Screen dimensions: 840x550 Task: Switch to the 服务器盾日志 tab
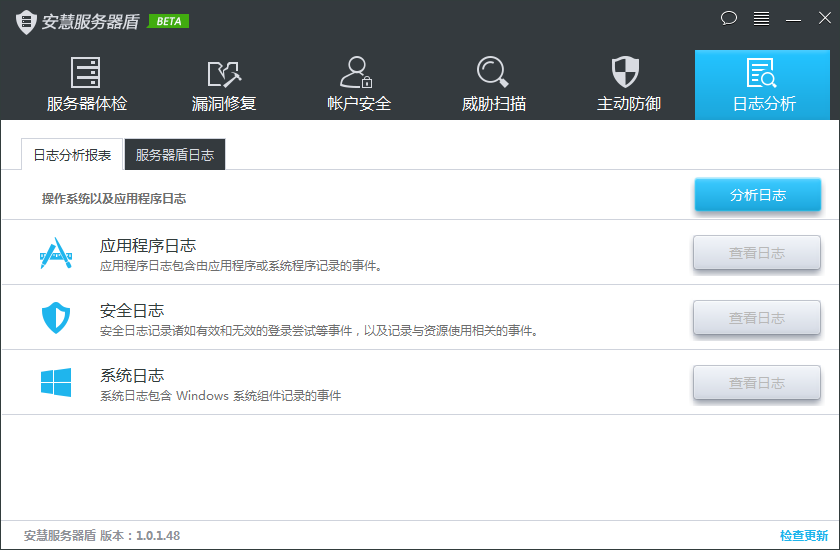click(x=175, y=155)
